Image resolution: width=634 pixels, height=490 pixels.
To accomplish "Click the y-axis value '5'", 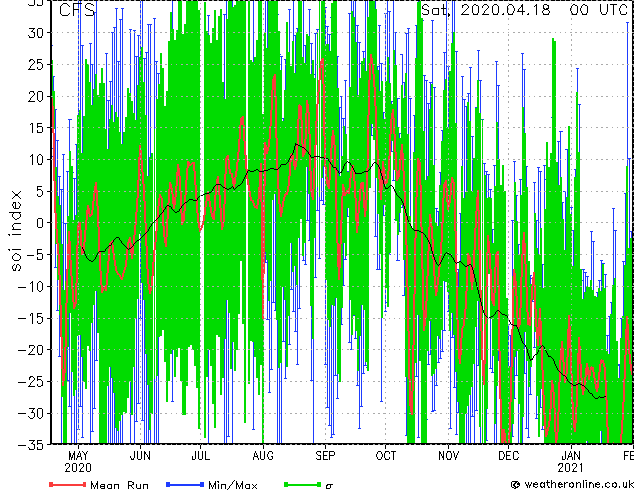I will tap(40, 192).
